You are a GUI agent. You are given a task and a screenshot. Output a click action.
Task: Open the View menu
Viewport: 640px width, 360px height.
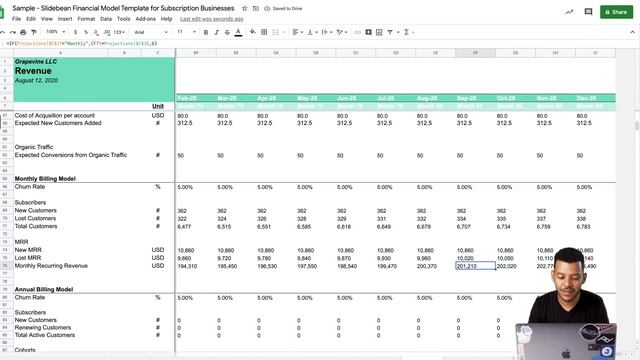[x=47, y=19]
